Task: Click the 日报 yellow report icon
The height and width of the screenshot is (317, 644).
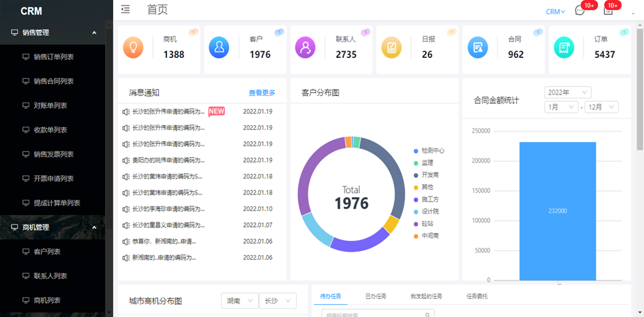Action: coord(391,47)
